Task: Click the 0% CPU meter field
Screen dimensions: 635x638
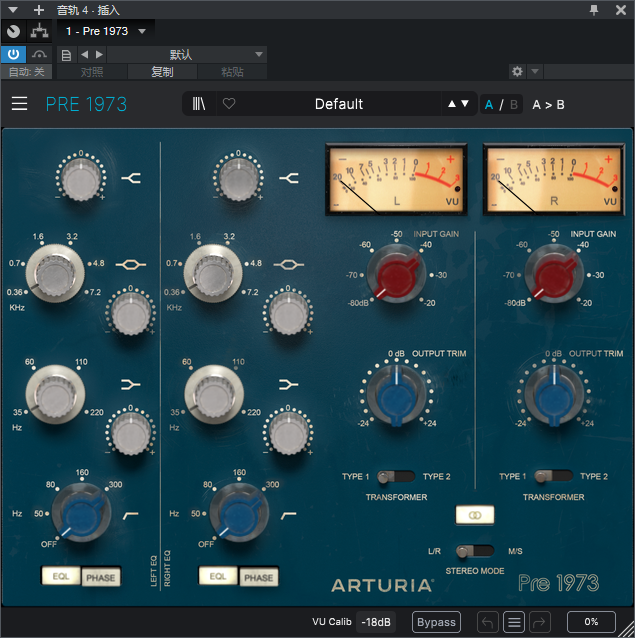Action: 591,622
